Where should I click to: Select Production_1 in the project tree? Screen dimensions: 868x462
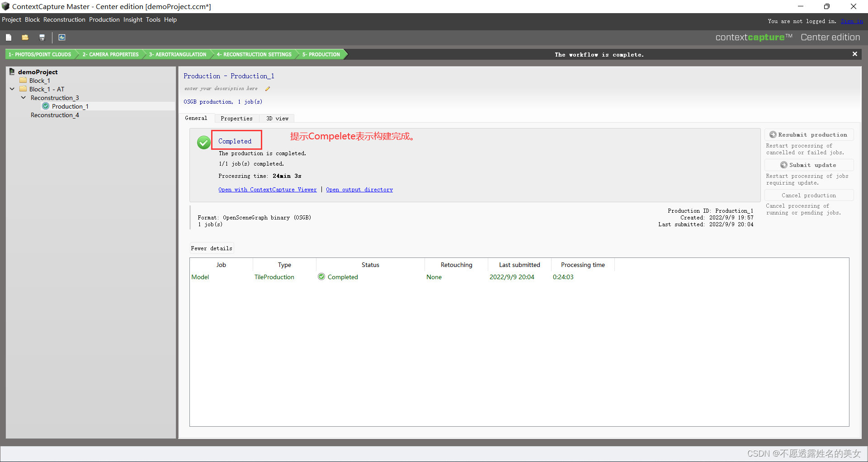(x=70, y=106)
